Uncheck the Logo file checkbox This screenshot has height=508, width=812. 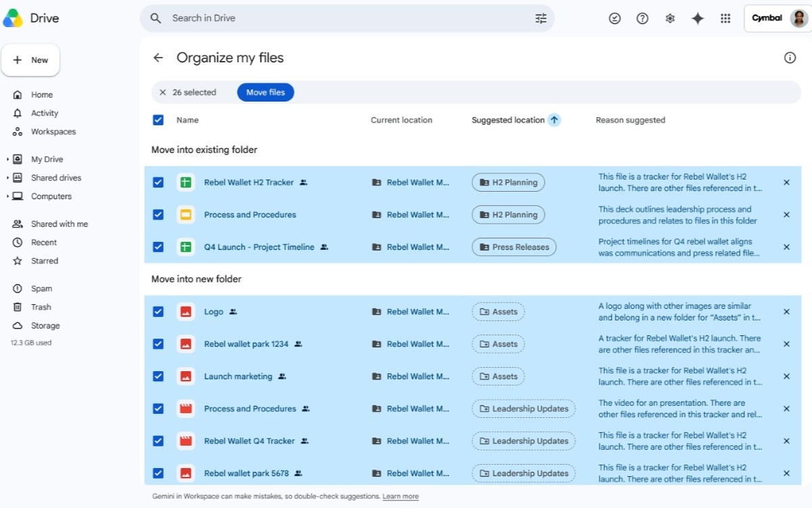[158, 312]
